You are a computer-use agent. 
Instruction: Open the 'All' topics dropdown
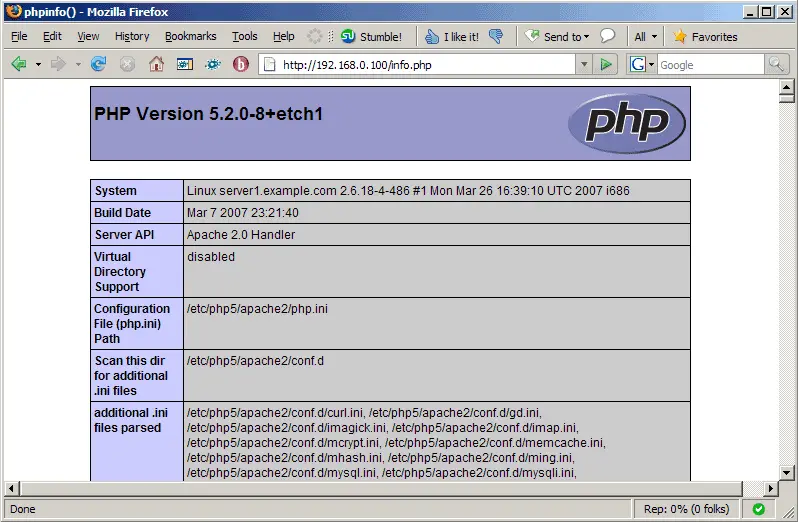coord(645,37)
